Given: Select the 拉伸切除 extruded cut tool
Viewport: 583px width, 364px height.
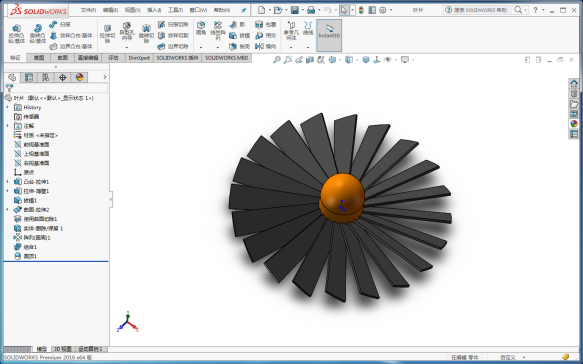Looking at the screenshot, I should pyautogui.click(x=107, y=33).
